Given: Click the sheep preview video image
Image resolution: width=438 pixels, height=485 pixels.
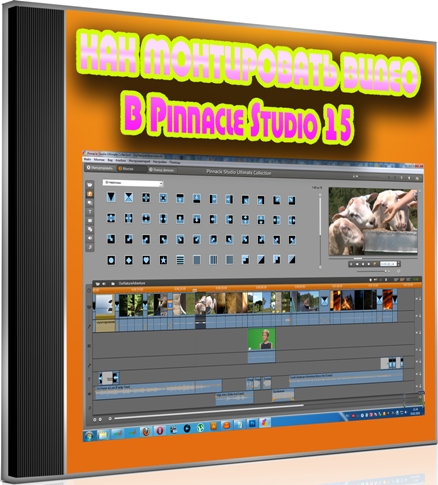Looking at the screenshot, I should coord(373,222).
